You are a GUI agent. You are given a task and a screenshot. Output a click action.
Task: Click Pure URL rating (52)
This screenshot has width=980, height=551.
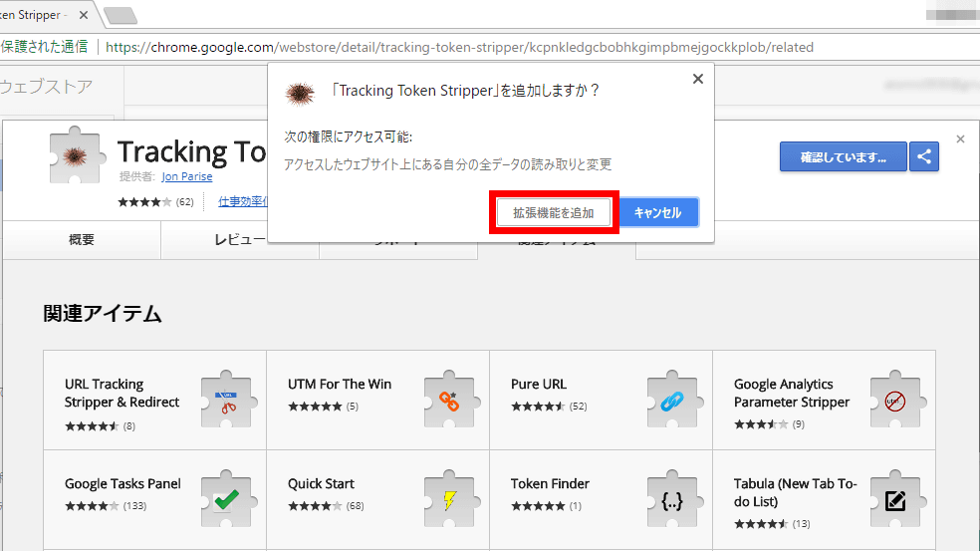point(549,406)
